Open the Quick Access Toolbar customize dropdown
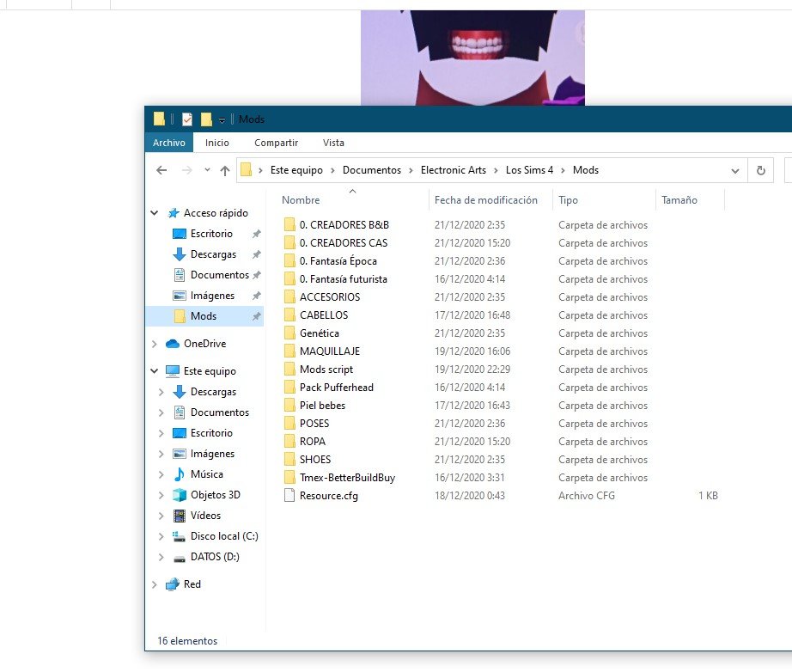Screen dimensions: 792x672 222,119
